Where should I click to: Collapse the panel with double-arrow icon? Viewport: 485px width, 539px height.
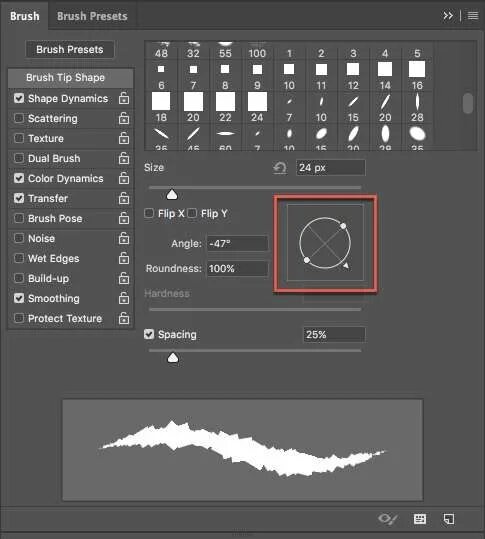tap(448, 16)
